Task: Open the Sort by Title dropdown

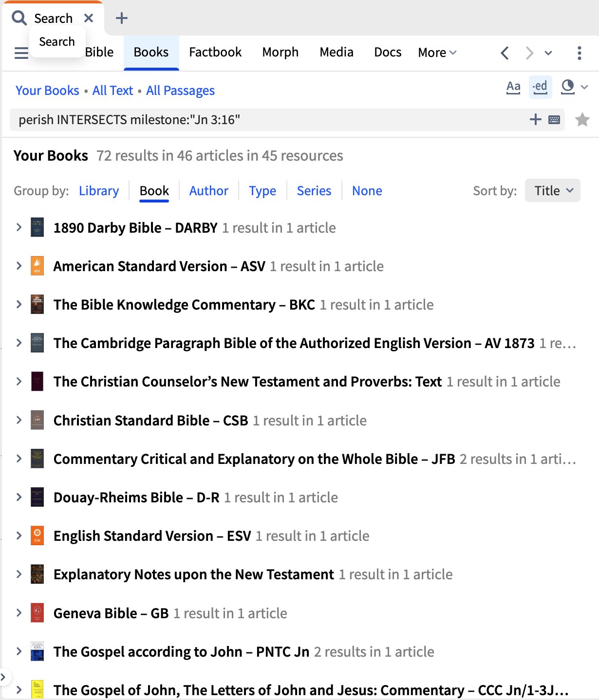Action: (x=553, y=190)
